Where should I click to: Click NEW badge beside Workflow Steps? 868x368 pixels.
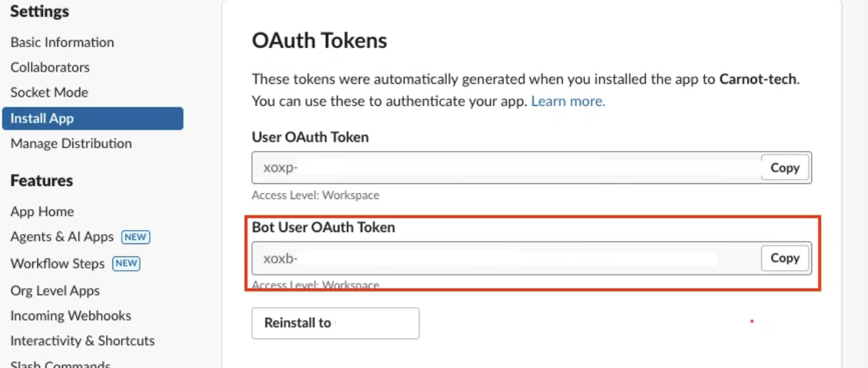coord(126,263)
